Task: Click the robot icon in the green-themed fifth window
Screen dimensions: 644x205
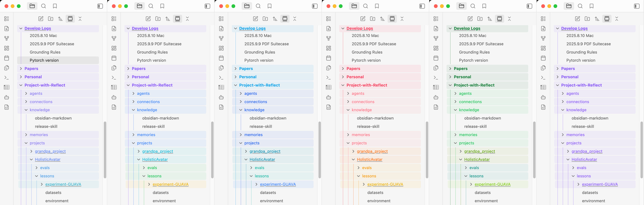Action: [x=436, y=97]
